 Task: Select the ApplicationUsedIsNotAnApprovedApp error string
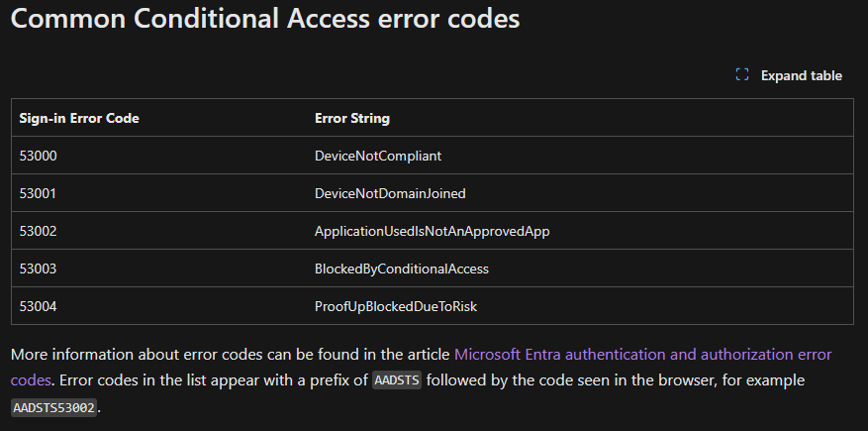coord(432,231)
